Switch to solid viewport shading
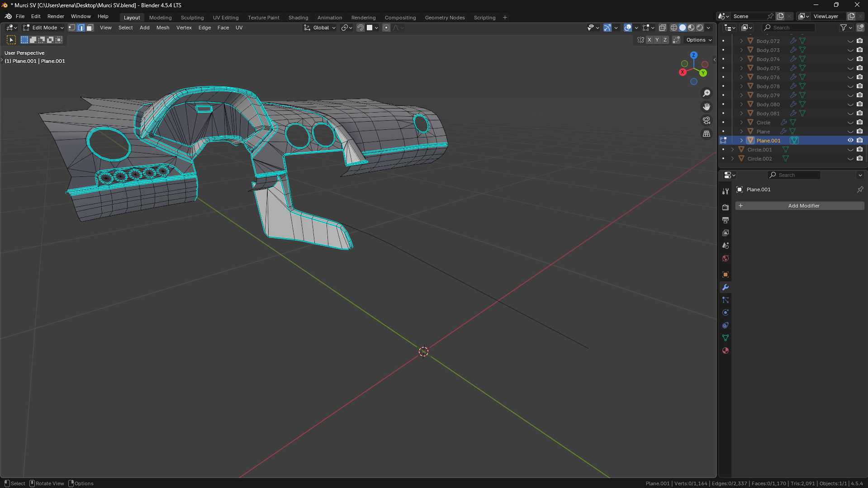This screenshot has width=868, height=488. [x=683, y=28]
